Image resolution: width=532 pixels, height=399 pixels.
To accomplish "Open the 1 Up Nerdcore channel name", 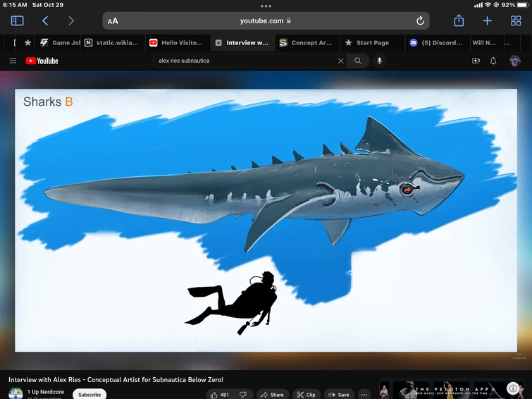I will pos(46,392).
